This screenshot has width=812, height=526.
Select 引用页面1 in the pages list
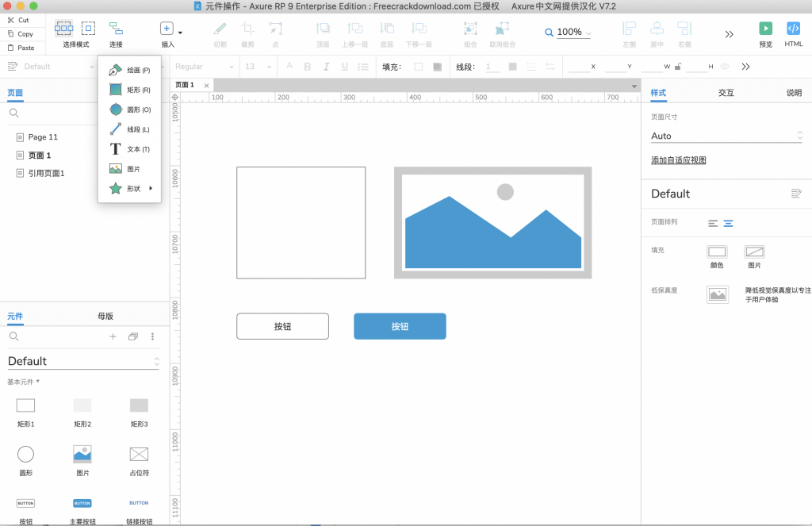pos(46,173)
